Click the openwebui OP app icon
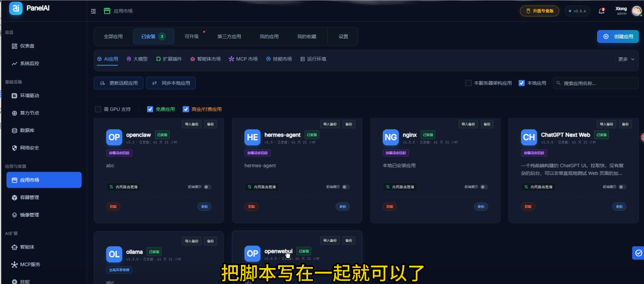Image resolution: width=644 pixels, height=284 pixels. [x=253, y=254]
